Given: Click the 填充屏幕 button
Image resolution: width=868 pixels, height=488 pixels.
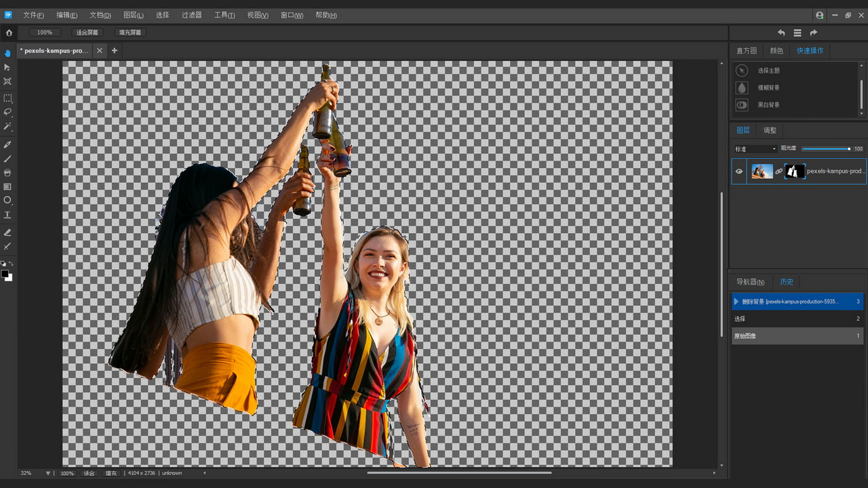Looking at the screenshot, I should tap(130, 33).
